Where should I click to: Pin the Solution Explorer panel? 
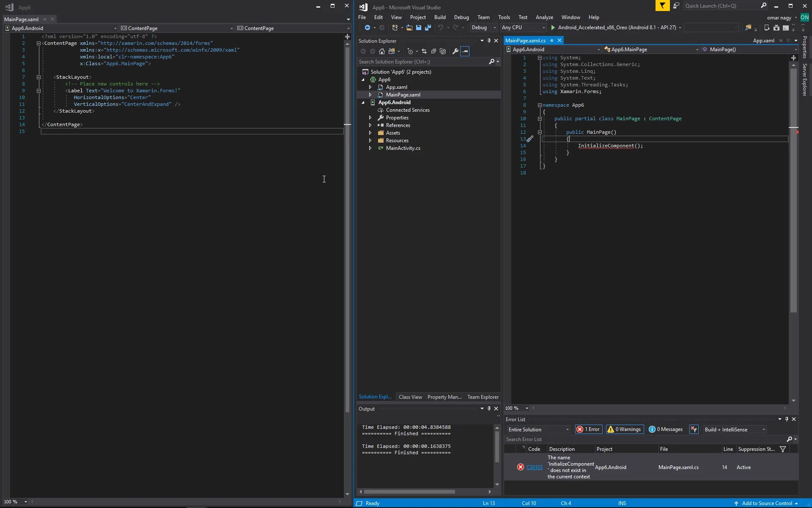(x=489, y=41)
